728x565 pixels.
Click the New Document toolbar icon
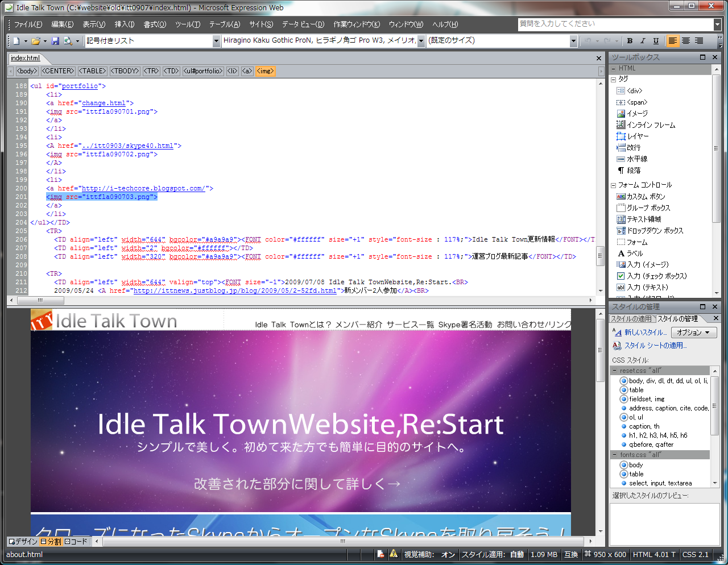click(x=16, y=41)
